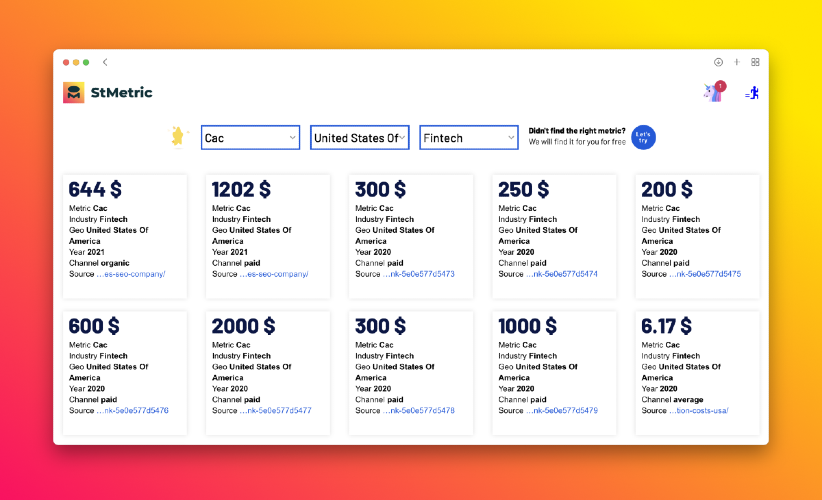Open source link ending 5473
Viewport: 822px width, 500px height.
point(419,274)
